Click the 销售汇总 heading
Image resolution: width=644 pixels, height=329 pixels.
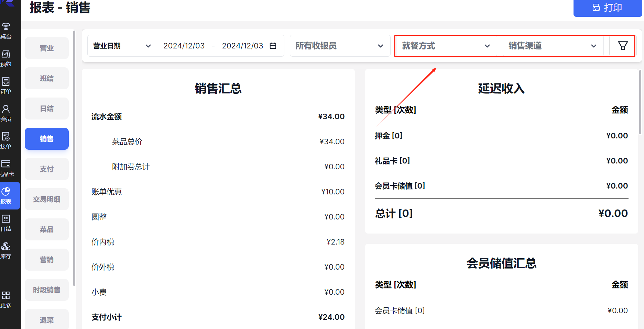(218, 89)
